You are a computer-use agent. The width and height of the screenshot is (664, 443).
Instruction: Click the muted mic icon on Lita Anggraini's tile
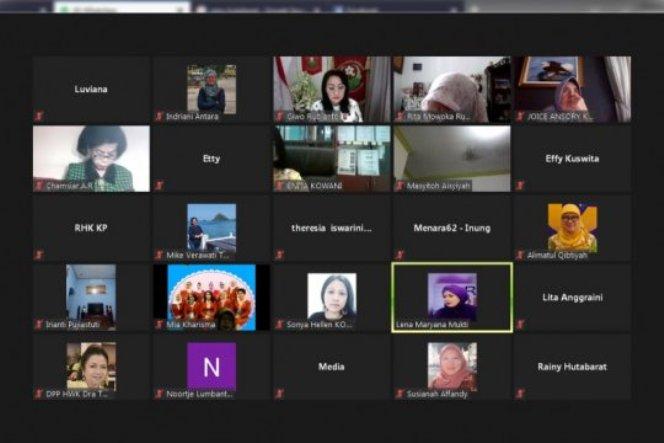[520, 325]
